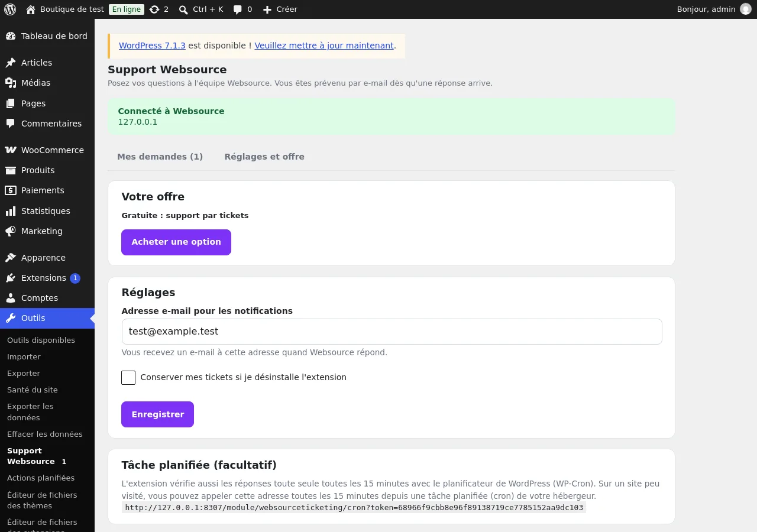Click Veuillez mettre à jour maintenant link

tap(324, 46)
